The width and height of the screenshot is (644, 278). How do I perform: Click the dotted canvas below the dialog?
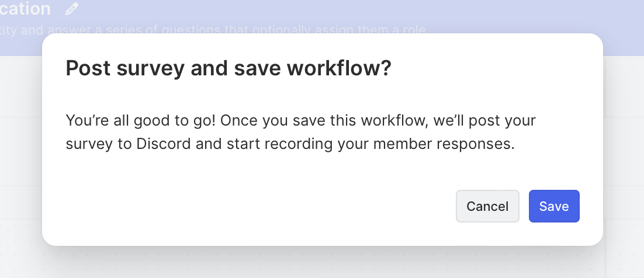click(x=321, y=262)
